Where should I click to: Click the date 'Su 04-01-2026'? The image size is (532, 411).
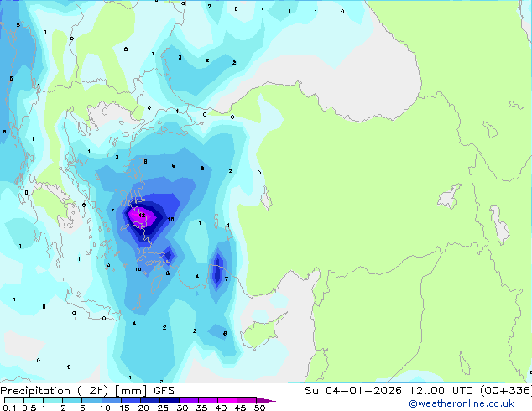353,391
